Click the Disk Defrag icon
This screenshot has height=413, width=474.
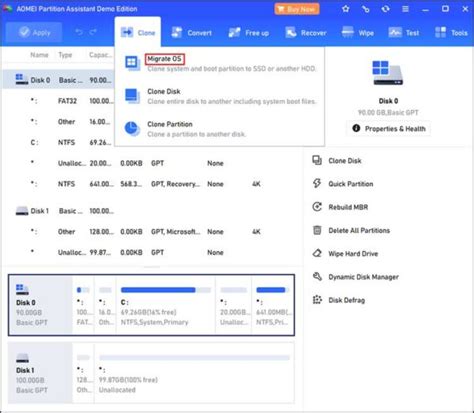[317, 300]
